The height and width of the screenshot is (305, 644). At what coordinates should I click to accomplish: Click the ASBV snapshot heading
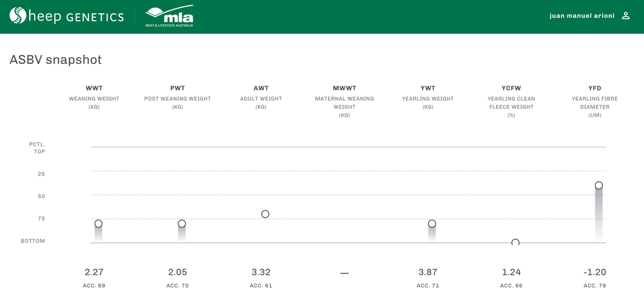pos(55,60)
